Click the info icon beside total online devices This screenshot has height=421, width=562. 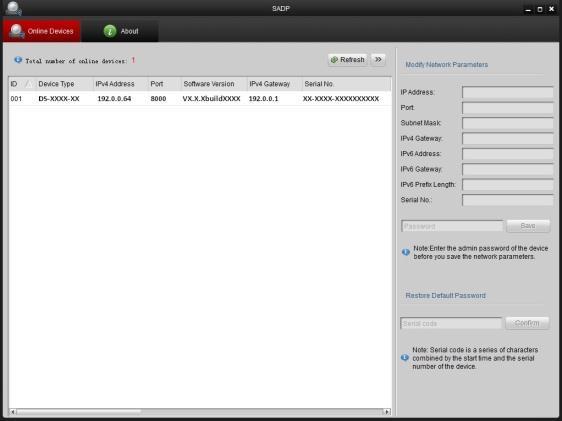(18, 60)
